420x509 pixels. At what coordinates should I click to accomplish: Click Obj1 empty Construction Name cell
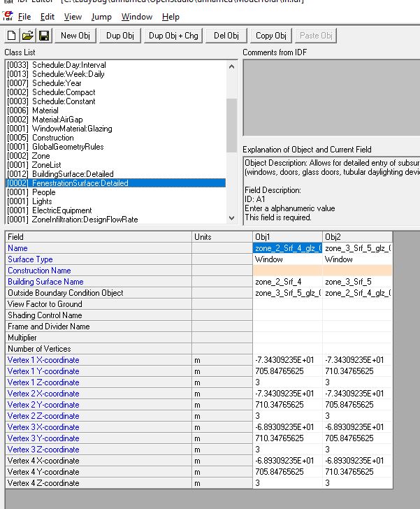tap(287, 271)
